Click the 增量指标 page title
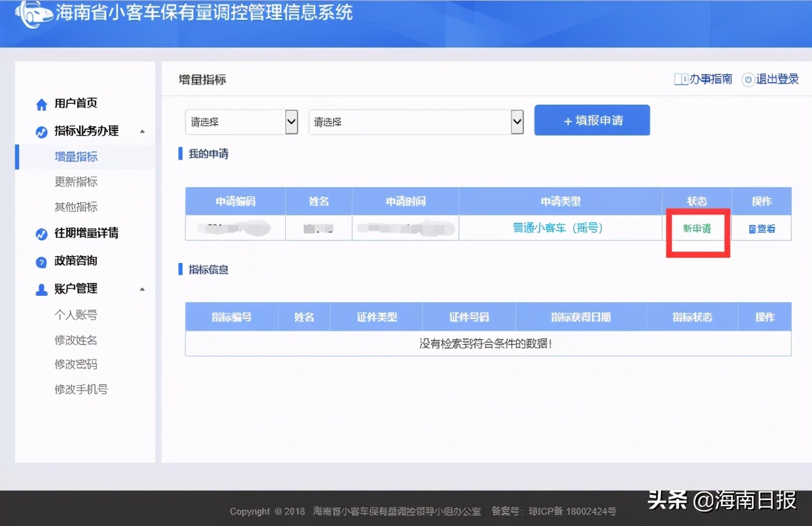 (x=202, y=80)
